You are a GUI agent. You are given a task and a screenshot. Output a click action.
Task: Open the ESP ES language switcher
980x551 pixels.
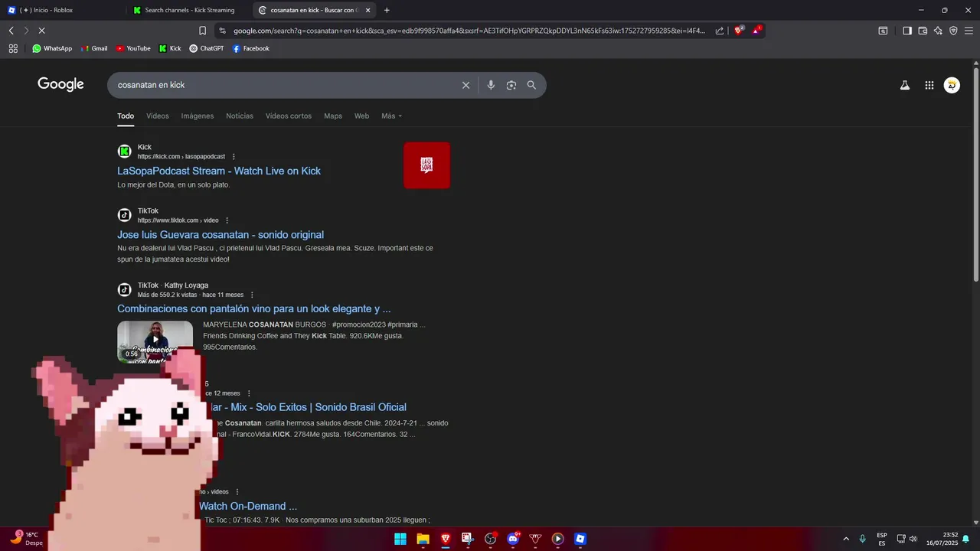point(882,539)
